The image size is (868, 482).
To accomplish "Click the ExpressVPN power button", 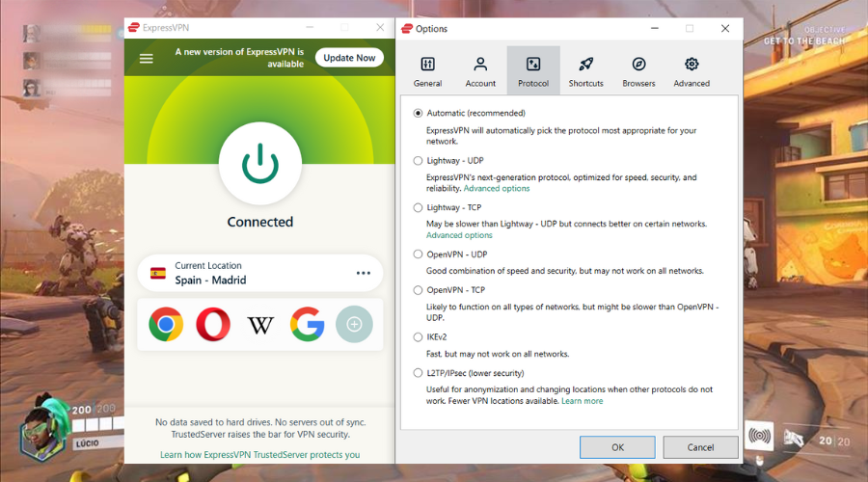I will 259,164.
